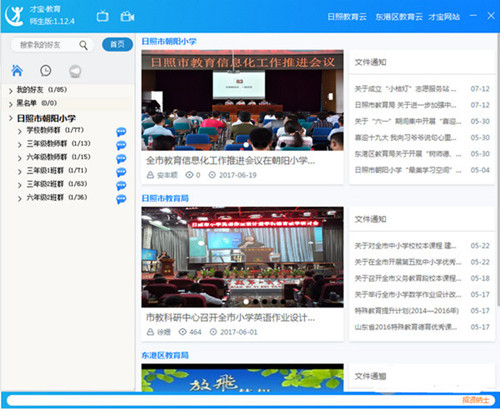Click the author person icon beside 2017-06-01 article

tap(150, 332)
